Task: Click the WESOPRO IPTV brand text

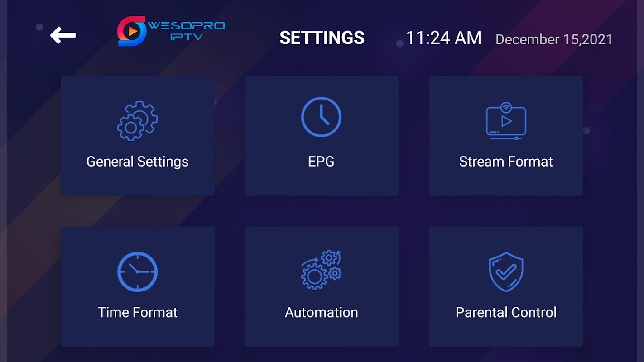Action: click(186, 31)
